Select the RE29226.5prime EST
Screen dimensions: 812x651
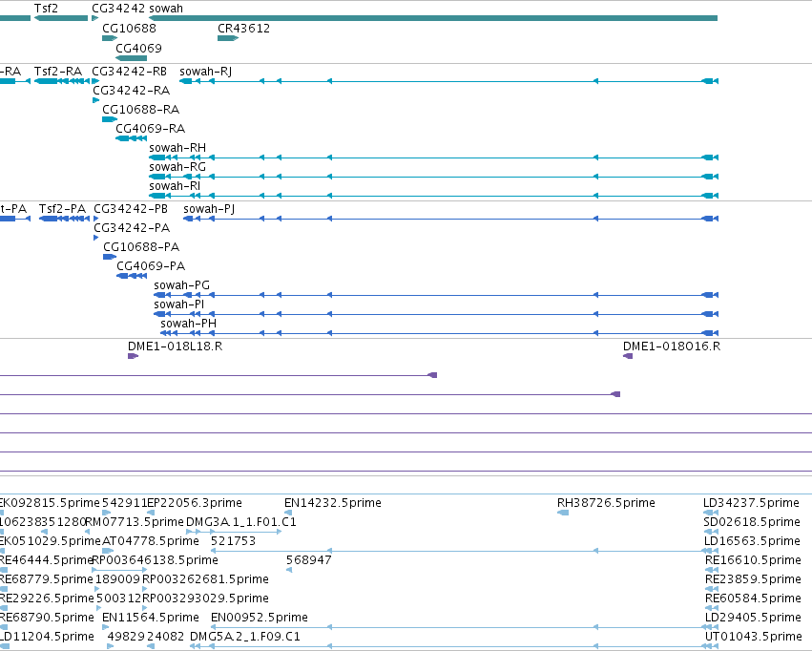47,598
